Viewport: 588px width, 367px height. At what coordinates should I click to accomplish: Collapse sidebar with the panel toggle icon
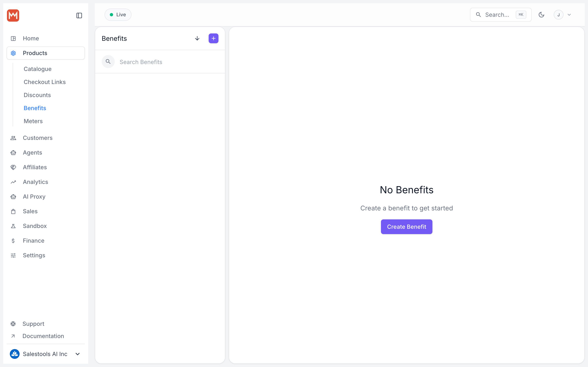[79, 15]
